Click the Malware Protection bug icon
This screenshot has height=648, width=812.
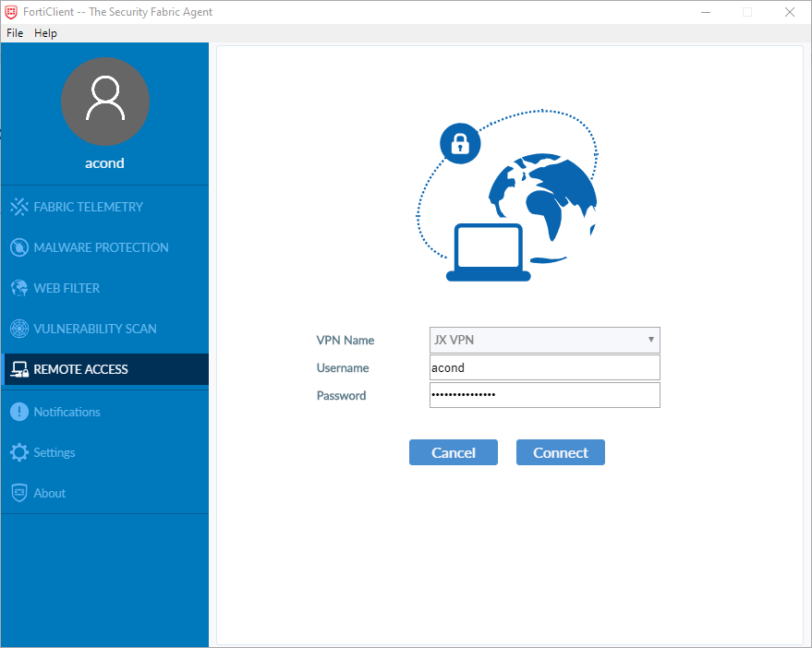pos(19,247)
